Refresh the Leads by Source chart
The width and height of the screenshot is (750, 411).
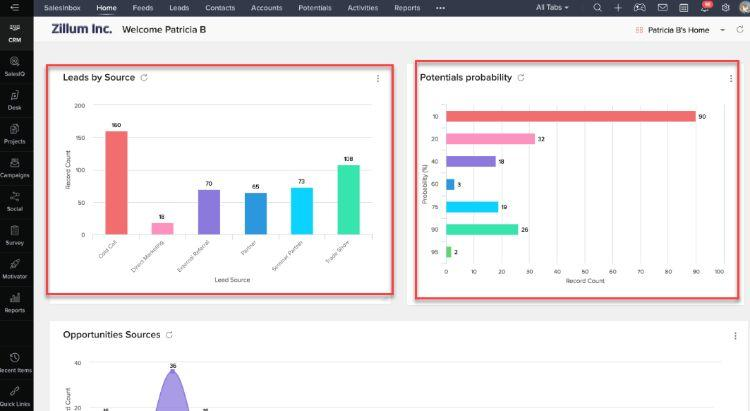tap(144, 78)
